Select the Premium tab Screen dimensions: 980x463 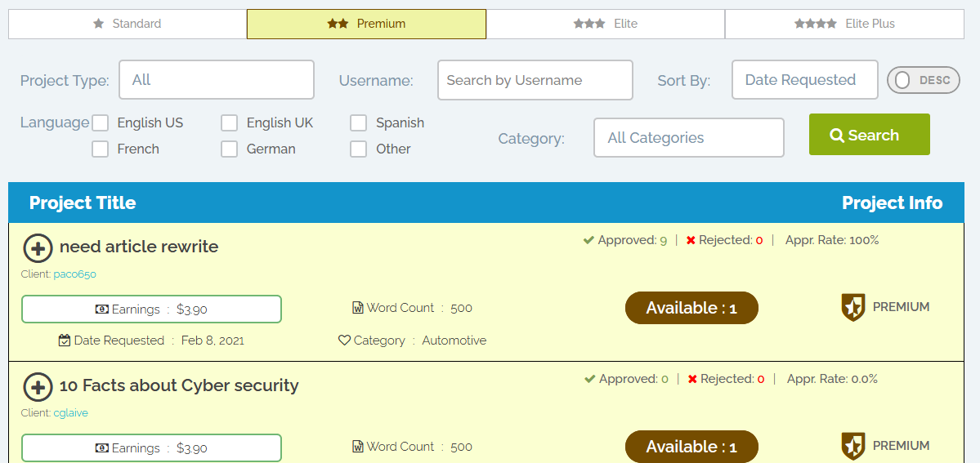(x=366, y=24)
